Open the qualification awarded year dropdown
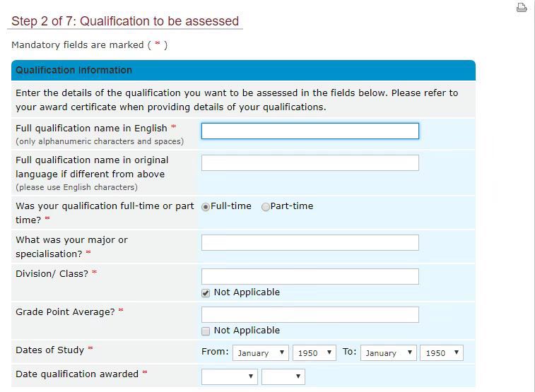The height and width of the screenshot is (392, 535). pyautogui.click(x=283, y=376)
